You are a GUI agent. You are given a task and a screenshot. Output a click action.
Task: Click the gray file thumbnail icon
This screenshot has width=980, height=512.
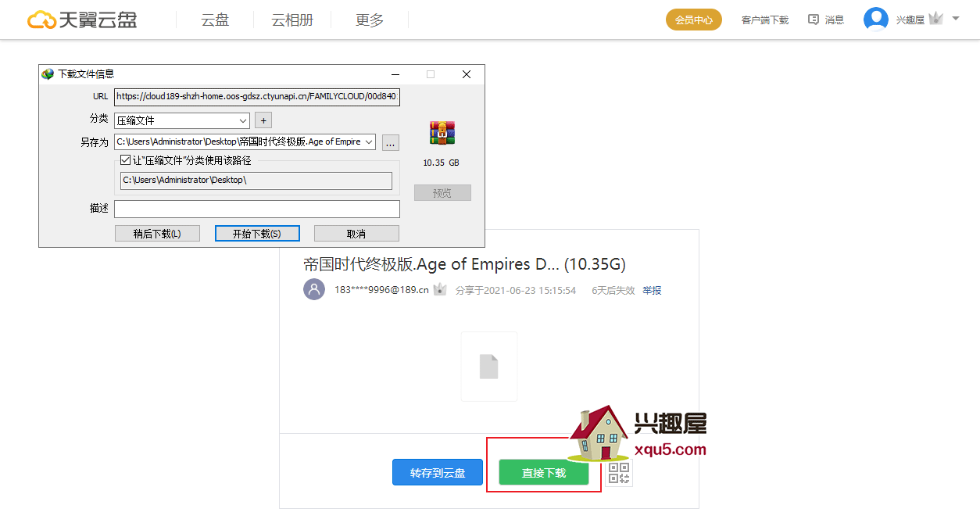click(488, 367)
